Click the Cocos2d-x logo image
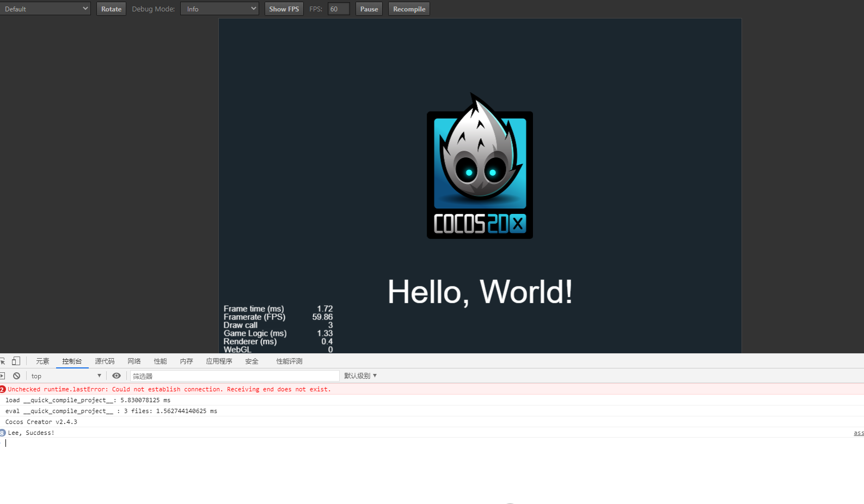864x504 pixels. pyautogui.click(x=480, y=165)
